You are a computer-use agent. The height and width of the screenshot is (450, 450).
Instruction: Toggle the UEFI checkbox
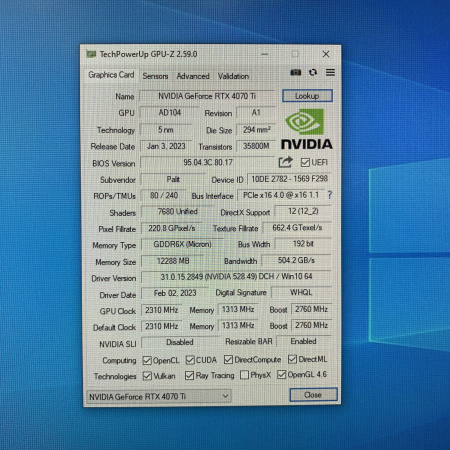tap(305, 162)
